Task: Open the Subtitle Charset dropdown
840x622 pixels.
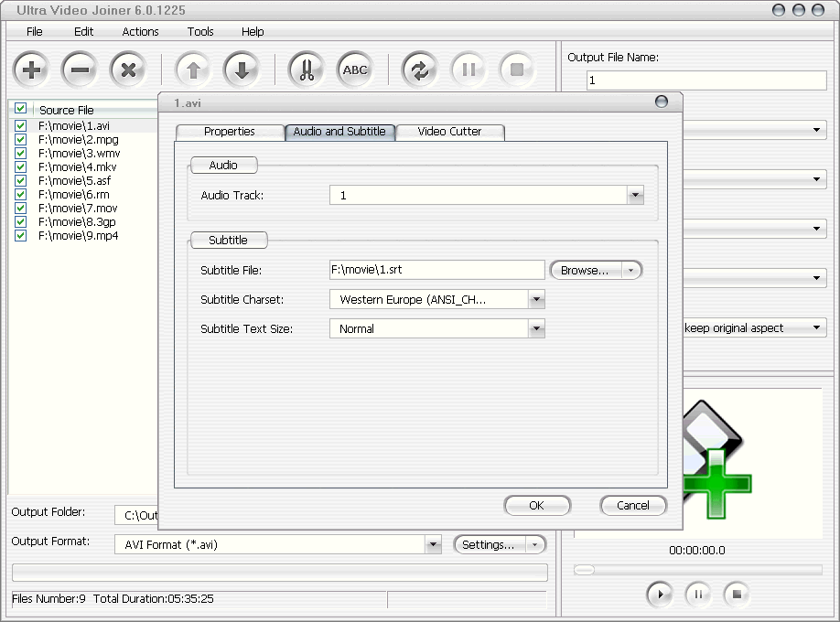Action: 537,299
